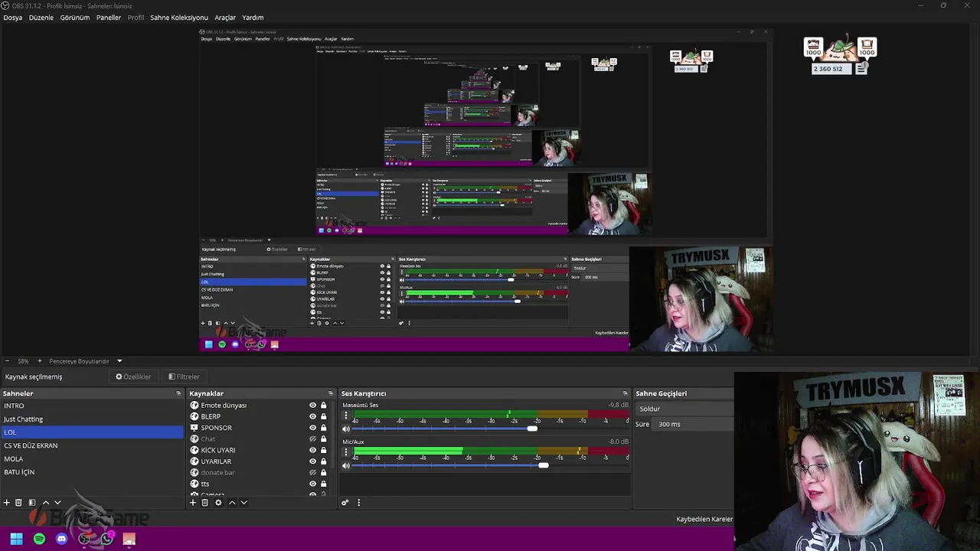Undock the Kaynaklar panel

331,393
